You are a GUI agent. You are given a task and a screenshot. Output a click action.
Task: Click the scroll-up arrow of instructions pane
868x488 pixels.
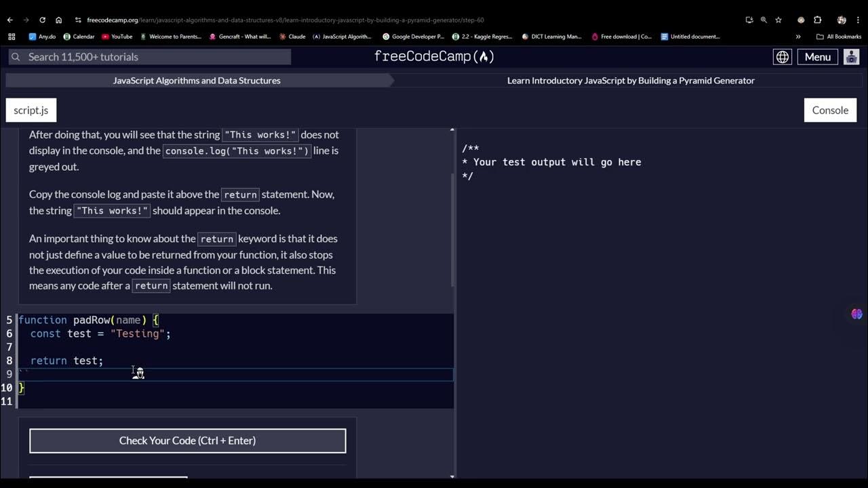[x=452, y=130]
